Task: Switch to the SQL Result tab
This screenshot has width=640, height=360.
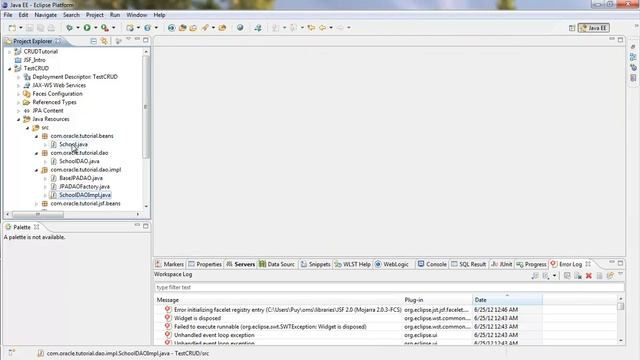Action: tap(469, 264)
